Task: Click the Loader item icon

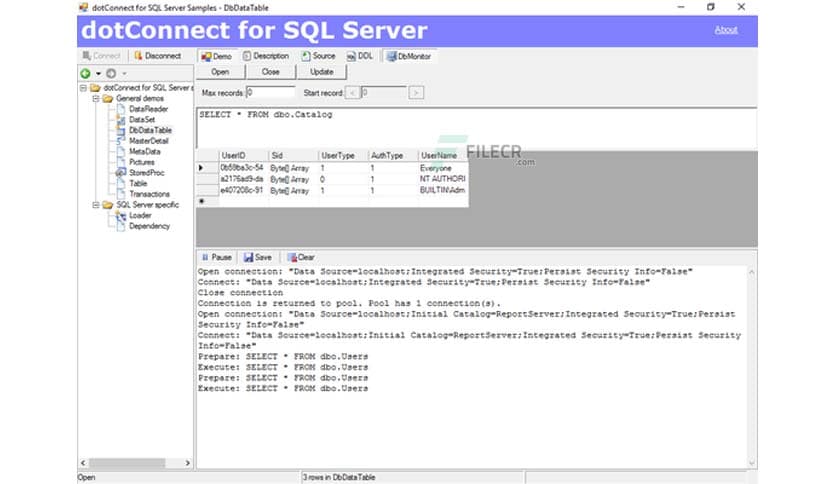Action: pyautogui.click(x=121, y=215)
